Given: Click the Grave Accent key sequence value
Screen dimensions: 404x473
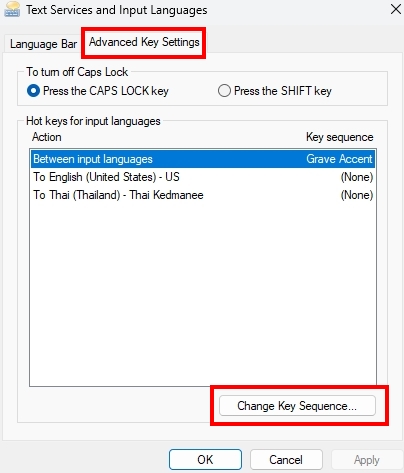Looking at the screenshot, I should [x=339, y=159].
